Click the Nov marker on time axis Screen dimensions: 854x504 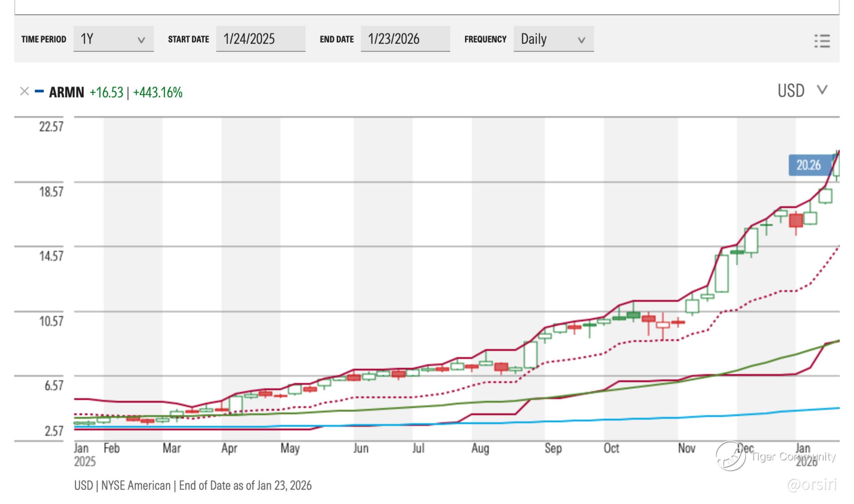point(686,448)
